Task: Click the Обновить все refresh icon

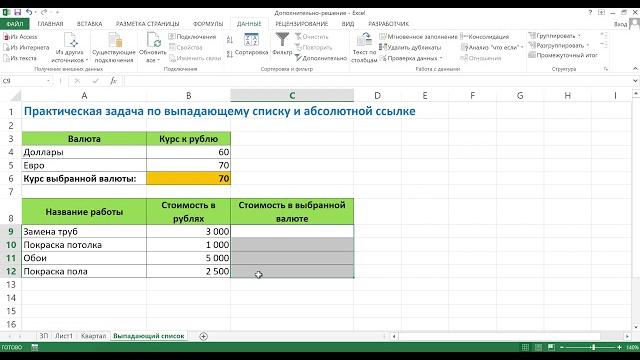Action: coord(153,40)
